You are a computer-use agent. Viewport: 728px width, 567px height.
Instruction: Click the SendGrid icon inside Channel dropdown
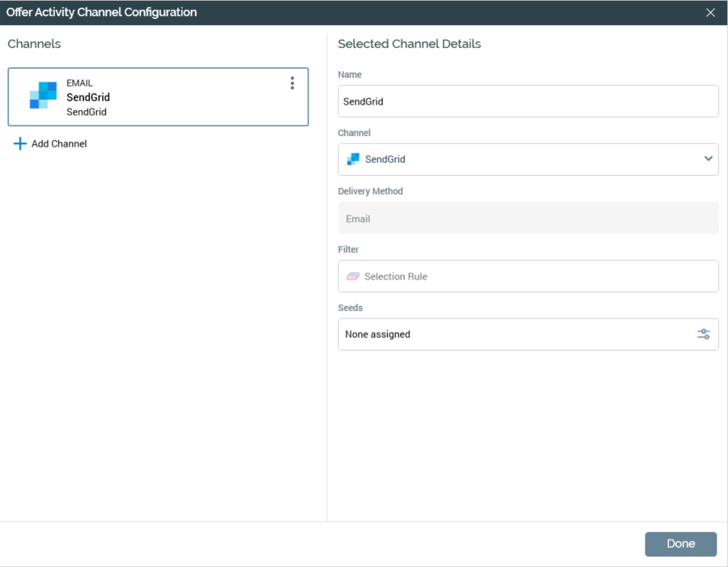coord(353,160)
